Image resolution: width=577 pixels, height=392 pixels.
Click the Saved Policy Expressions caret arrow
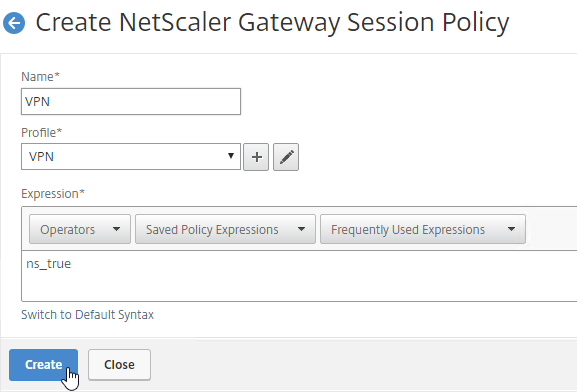point(301,229)
